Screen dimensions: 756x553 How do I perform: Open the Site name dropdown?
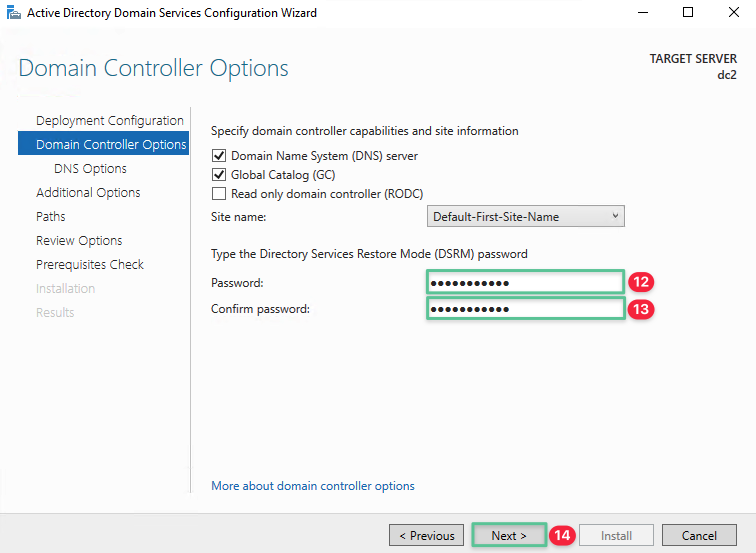coord(526,216)
